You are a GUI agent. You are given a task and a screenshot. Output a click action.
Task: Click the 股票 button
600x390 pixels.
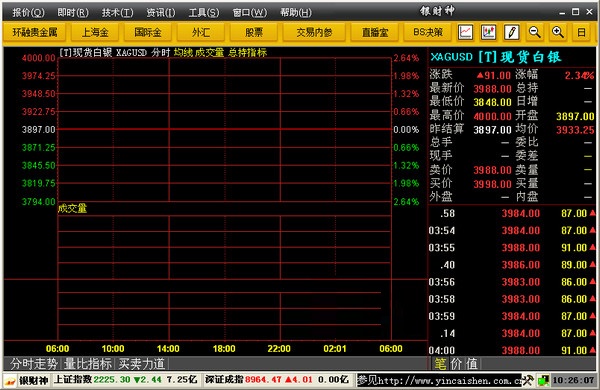254,32
